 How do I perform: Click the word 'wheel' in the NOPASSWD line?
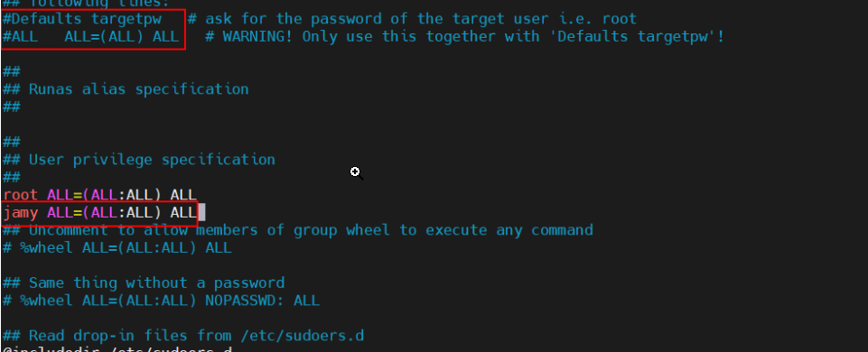click(51, 301)
